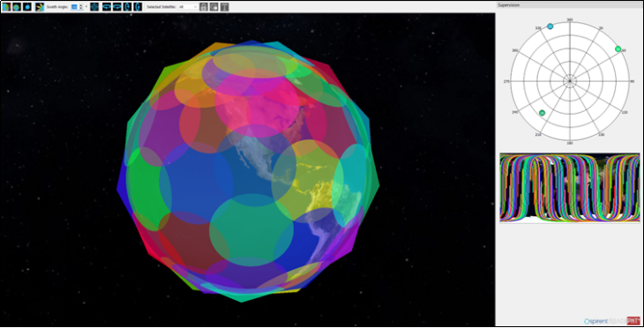Click the rotate right horizontal icon

(117, 7)
